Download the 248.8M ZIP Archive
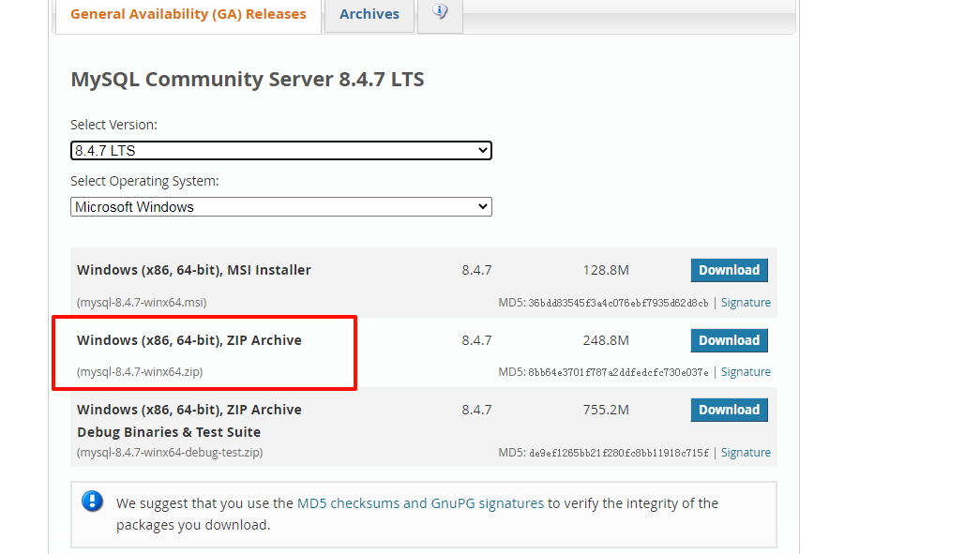This screenshot has width=980, height=554. tap(729, 340)
